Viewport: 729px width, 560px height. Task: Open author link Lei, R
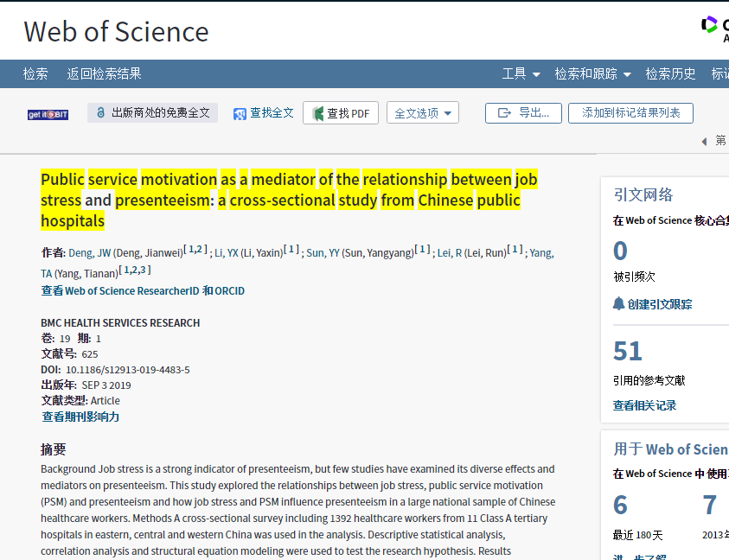coord(449,253)
